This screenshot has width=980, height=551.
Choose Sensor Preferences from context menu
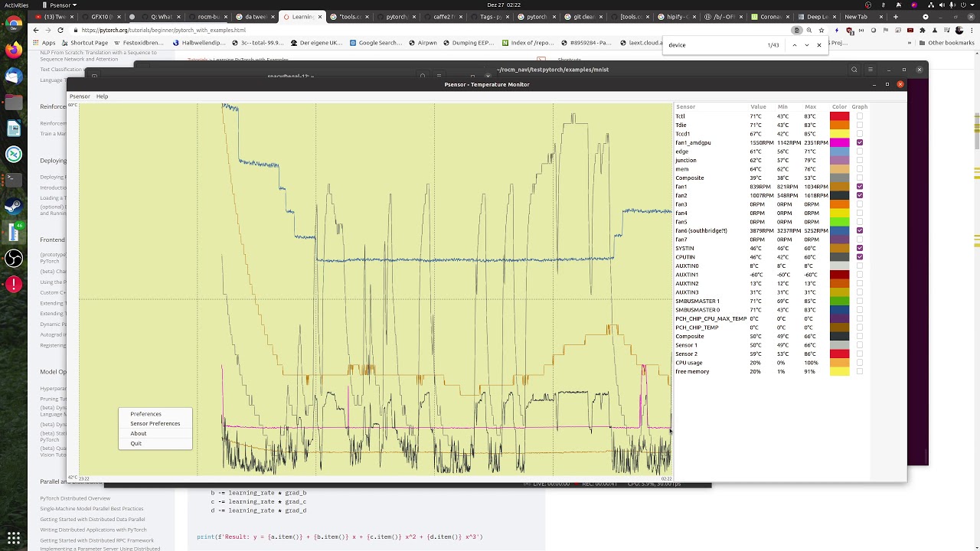pos(155,423)
